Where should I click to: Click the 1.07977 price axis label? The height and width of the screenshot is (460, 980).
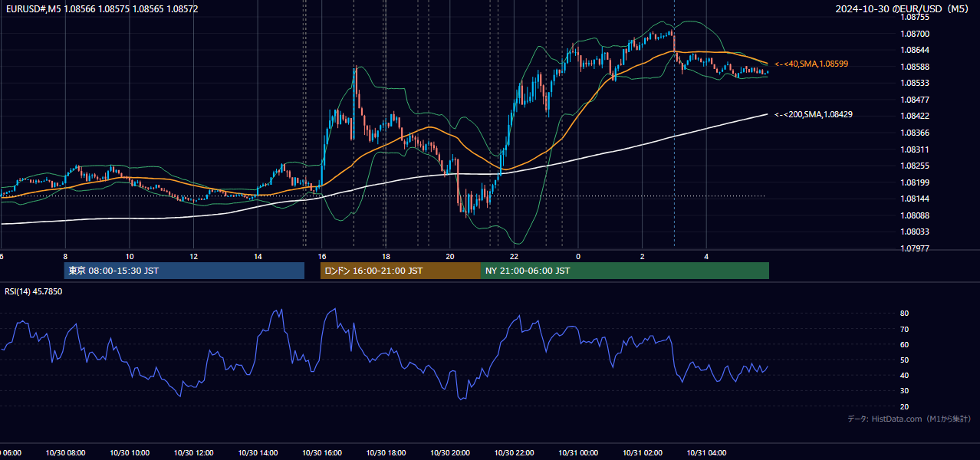(x=916, y=248)
